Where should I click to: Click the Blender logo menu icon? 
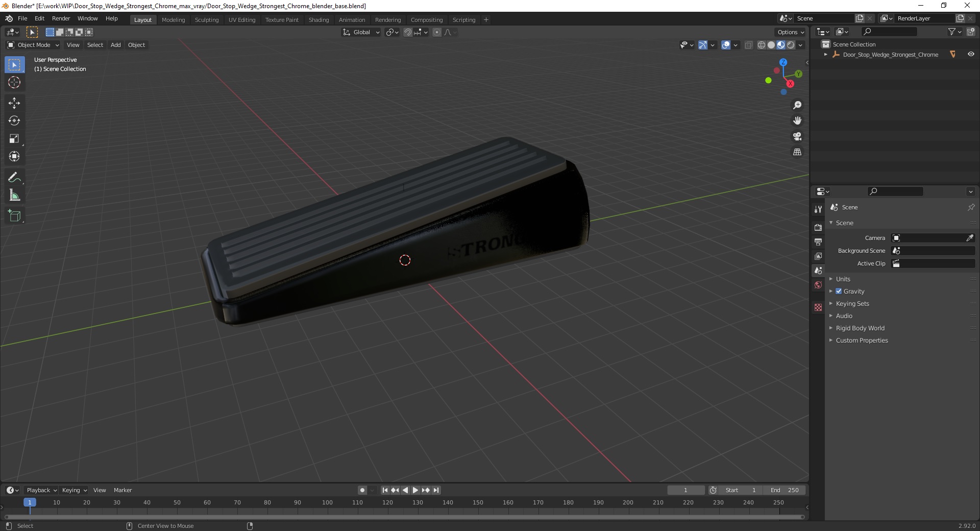pos(9,18)
